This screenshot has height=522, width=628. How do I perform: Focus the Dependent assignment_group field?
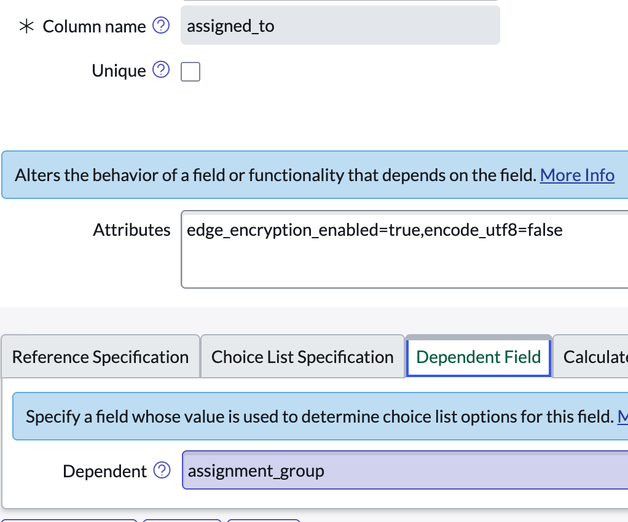click(x=405, y=470)
